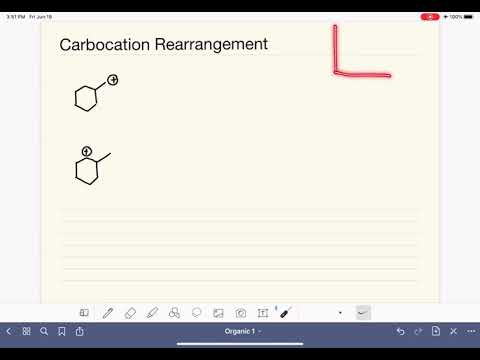Select the Image insert tool

coord(218,313)
